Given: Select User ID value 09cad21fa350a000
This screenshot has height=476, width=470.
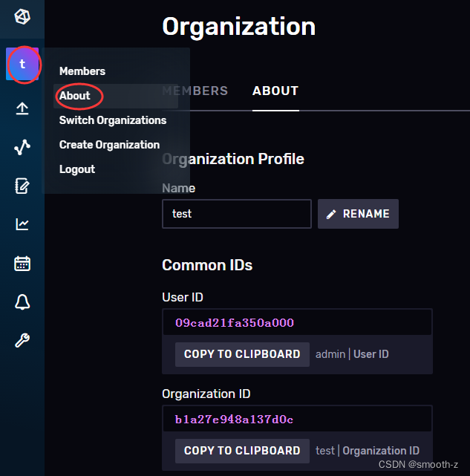Looking at the screenshot, I should click(235, 323).
